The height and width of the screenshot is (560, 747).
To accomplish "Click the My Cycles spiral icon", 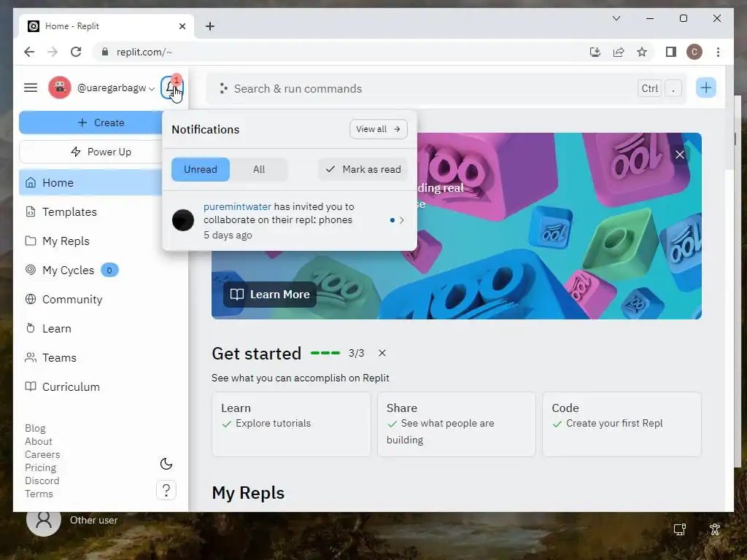I will tap(31, 270).
